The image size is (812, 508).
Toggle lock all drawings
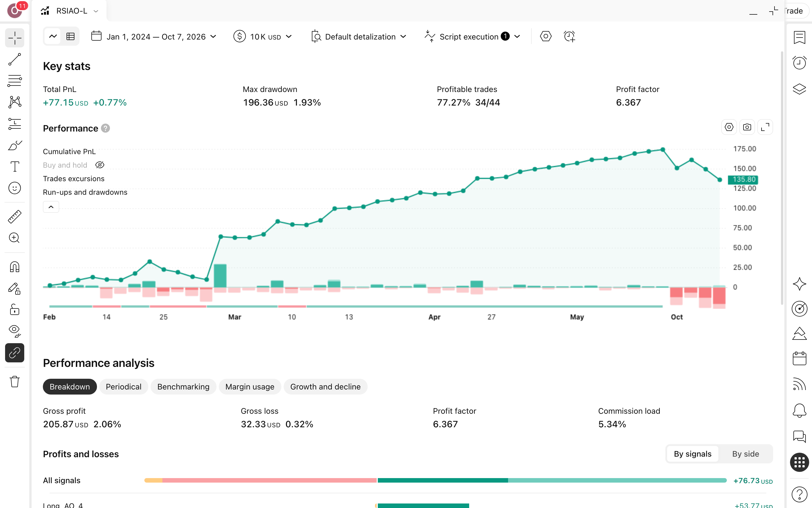pyautogui.click(x=15, y=310)
